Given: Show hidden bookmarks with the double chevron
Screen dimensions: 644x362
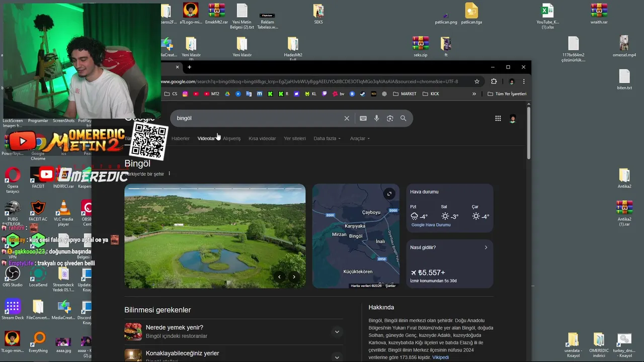Looking at the screenshot, I should click(474, 94).
